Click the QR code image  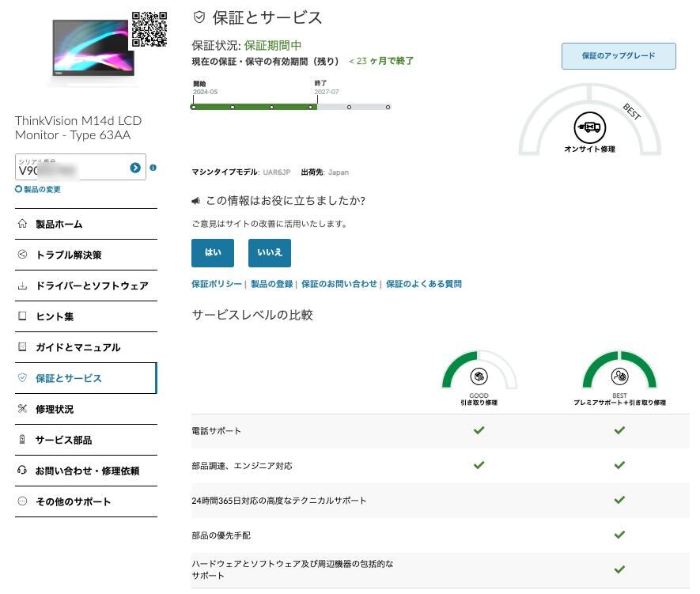pyautogui.click(x=149, y=29)
